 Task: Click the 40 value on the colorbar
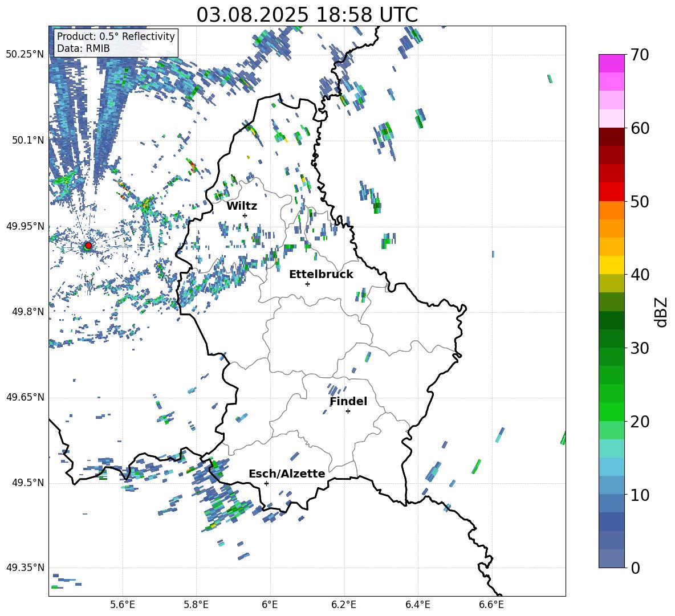click(640, 275)
